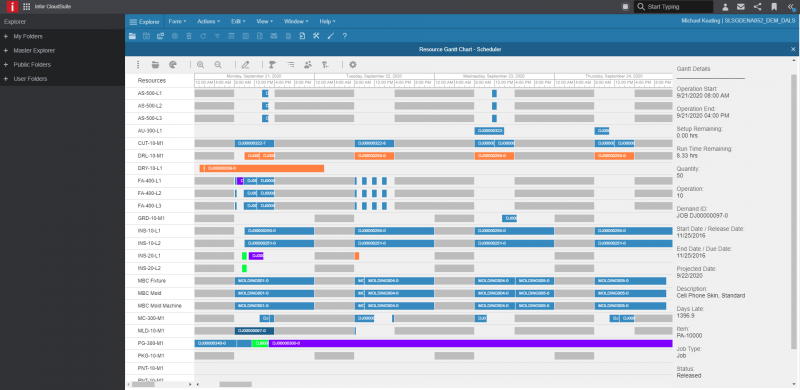
Task: Open the Gantt settings gear icon
Action: (x=353, y=65)
